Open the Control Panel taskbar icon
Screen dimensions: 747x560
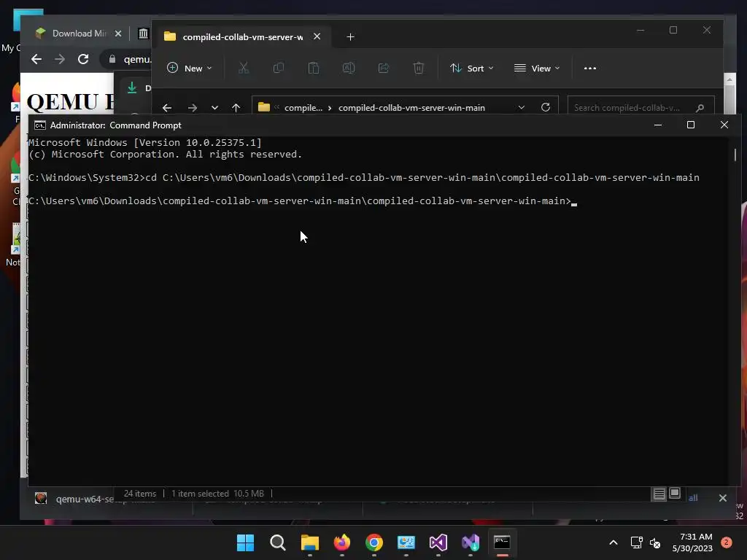tap(406, 542)
